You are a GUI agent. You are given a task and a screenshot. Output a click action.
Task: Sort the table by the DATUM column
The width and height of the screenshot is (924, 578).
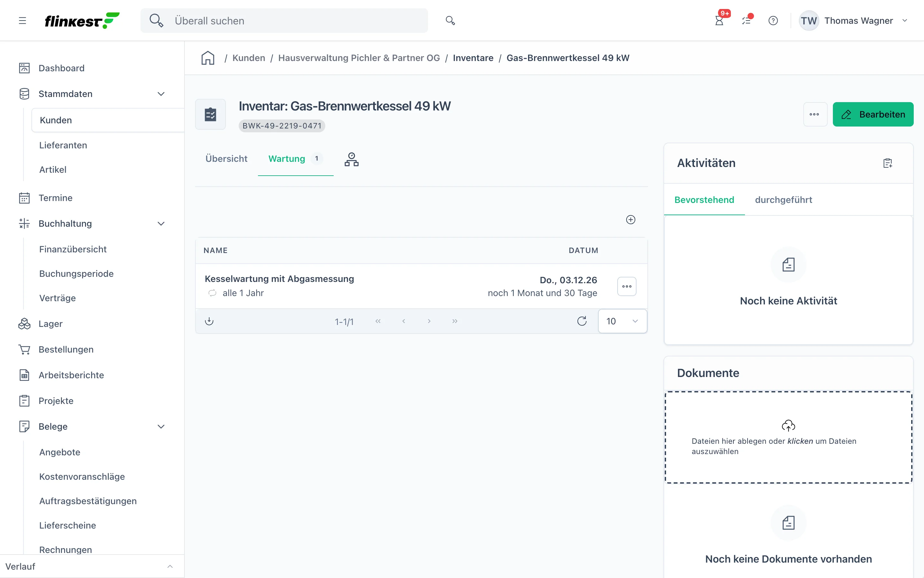pyautogui.click(x=583, y=250)
